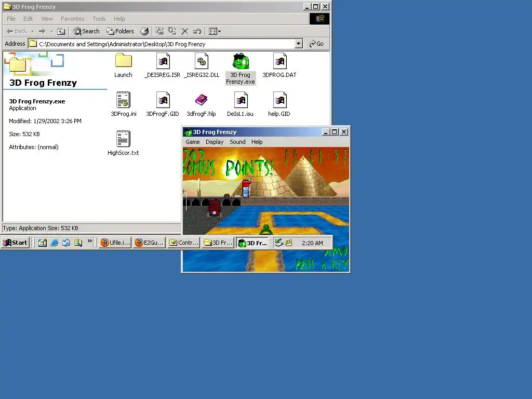
Task: Open the History toolbar icon in Explorer
Action: [144, 31]
